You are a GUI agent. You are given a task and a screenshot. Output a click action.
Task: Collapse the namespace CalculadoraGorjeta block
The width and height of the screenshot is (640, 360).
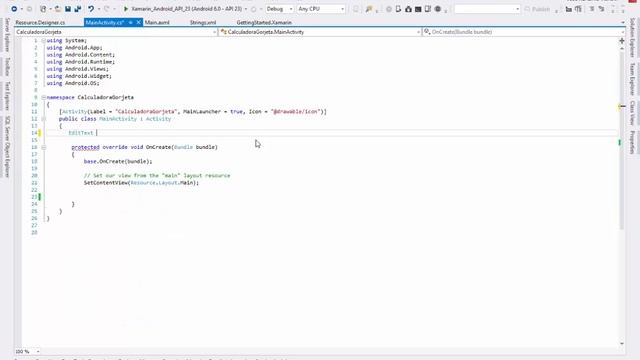44,97
